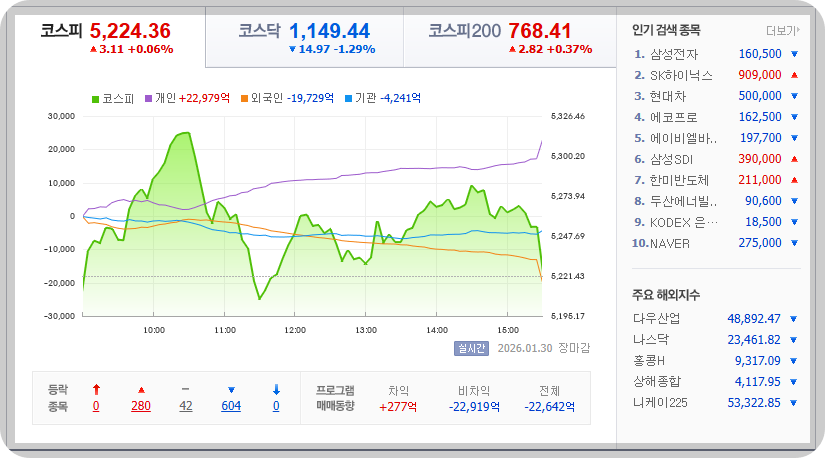Click the purple 개인 legend swatch
The image size is (825, 458).
[x=148, y=98]
